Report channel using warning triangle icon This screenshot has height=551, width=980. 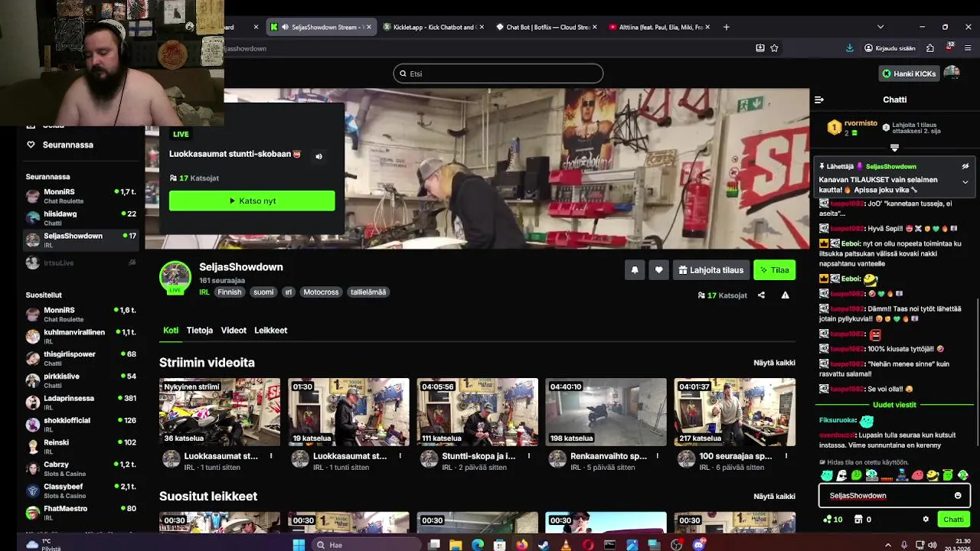click(785, 295)
